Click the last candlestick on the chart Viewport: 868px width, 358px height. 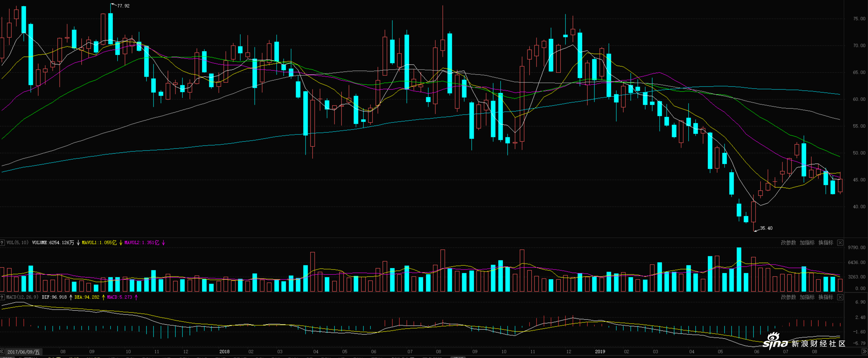click(x=840, y=185)
